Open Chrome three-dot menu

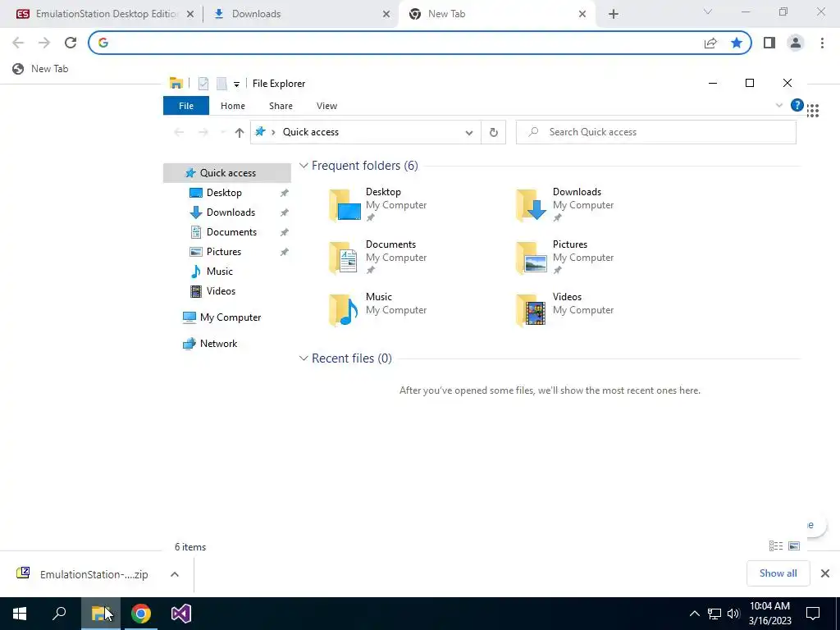coord(822,43)
